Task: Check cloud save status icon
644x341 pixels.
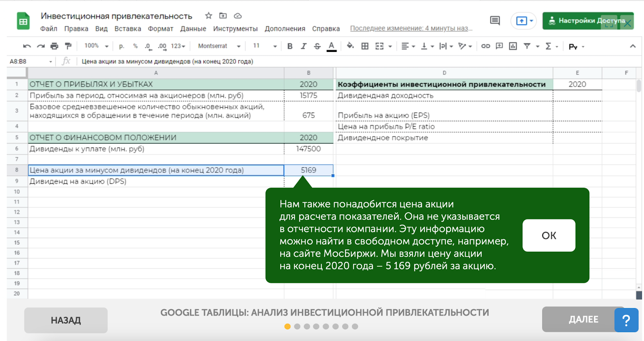Action: (238, 16)
